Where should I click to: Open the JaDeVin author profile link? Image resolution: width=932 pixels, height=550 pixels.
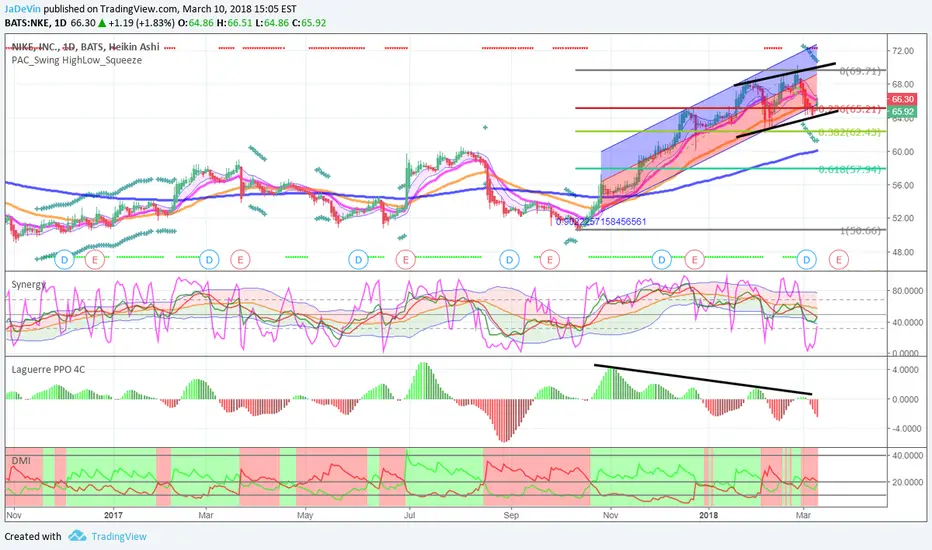(x=23, y=9)
